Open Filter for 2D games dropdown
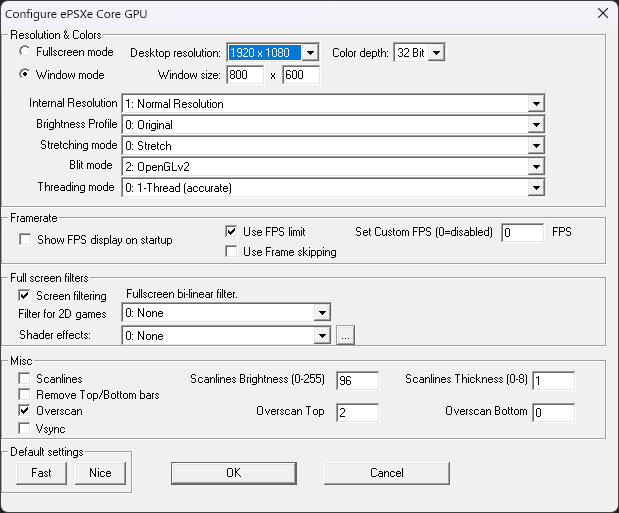The image size is (619, 513). 322,313
